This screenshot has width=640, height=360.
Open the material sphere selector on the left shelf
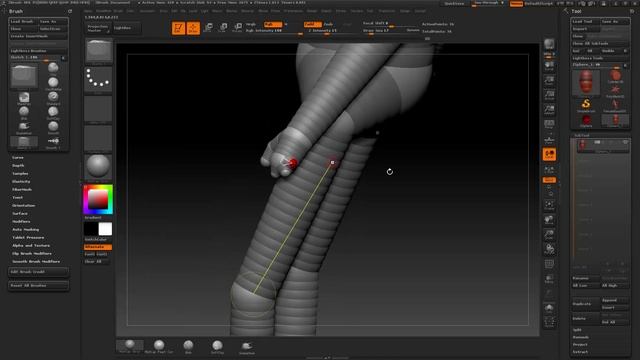coord(98,168)
